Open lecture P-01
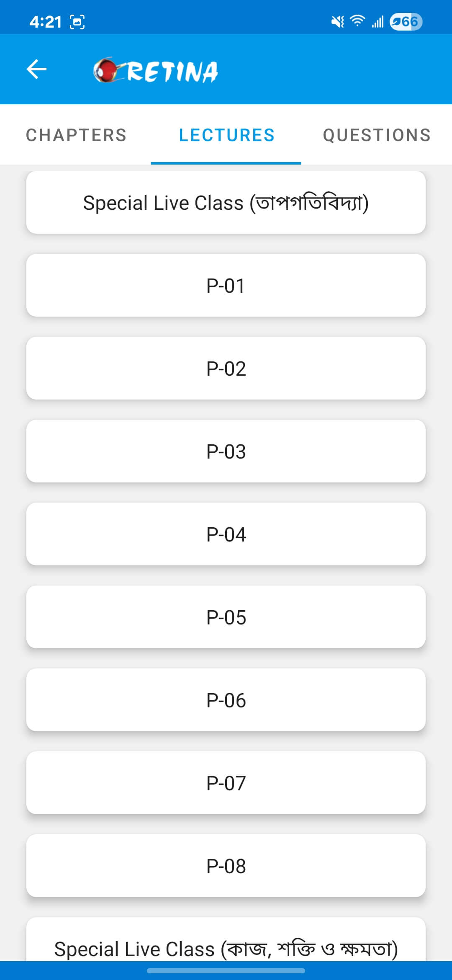452x980 pixels. click(226, 286)
